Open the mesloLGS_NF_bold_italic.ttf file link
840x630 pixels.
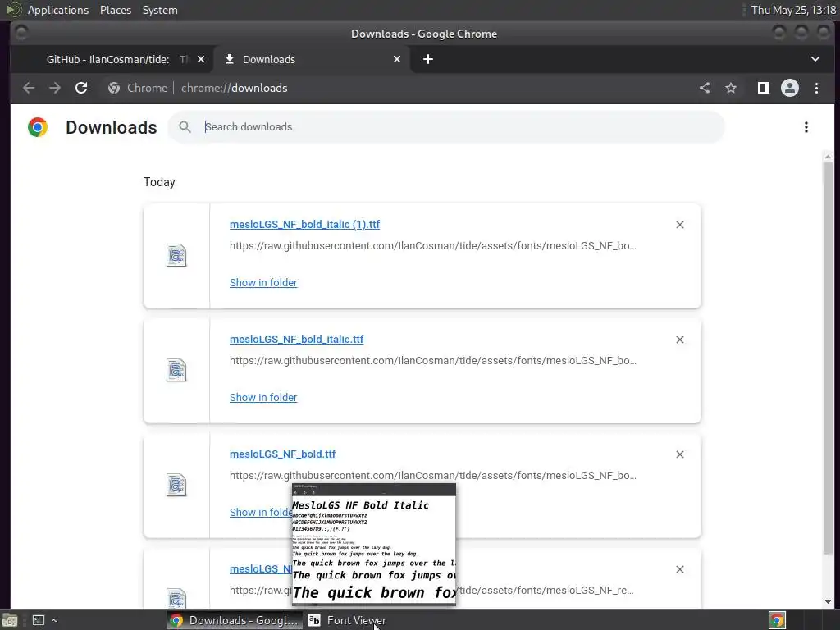pyautogui.click(x=297, y=339)
